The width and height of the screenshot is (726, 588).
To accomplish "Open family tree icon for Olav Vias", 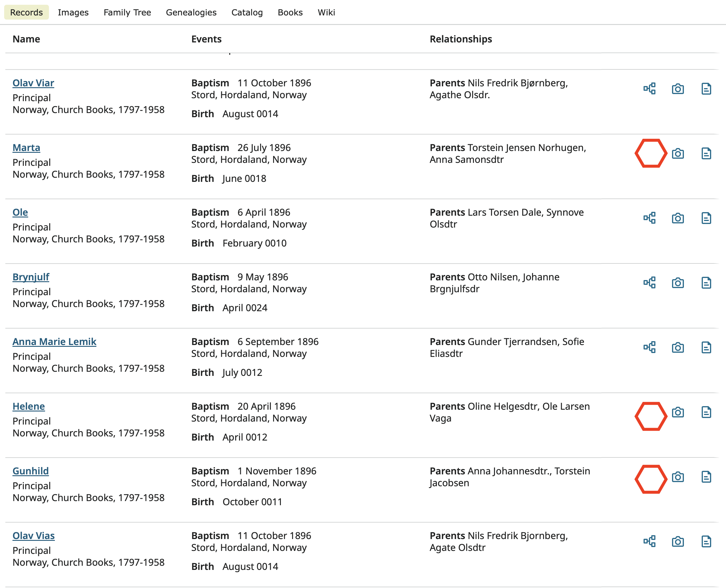I will pyautogui.click(x=649, y=541).
